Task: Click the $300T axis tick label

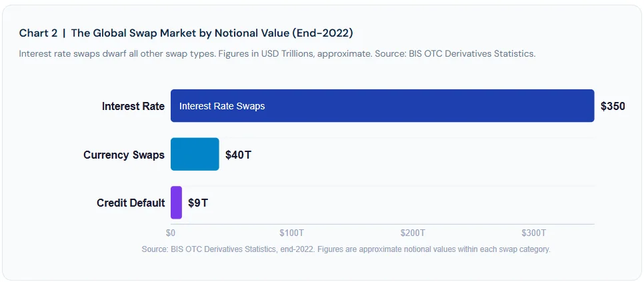Action: tap(533, 233)
